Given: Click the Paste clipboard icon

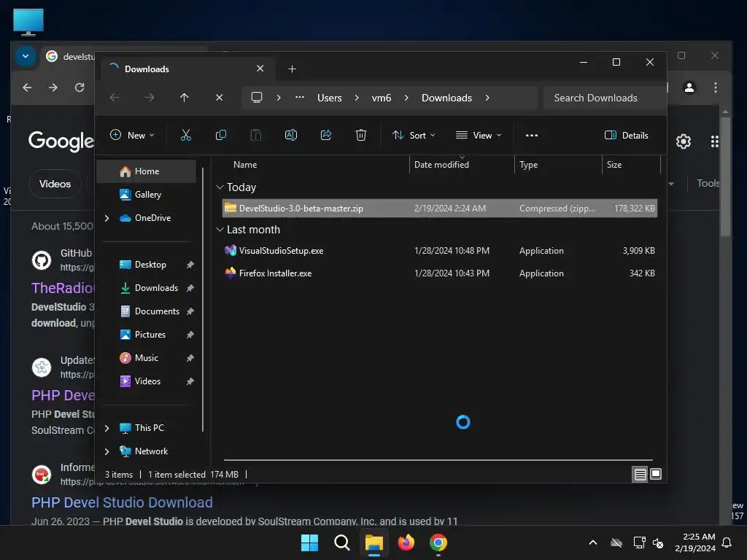Looking at the screenshot, I should 256,135.
